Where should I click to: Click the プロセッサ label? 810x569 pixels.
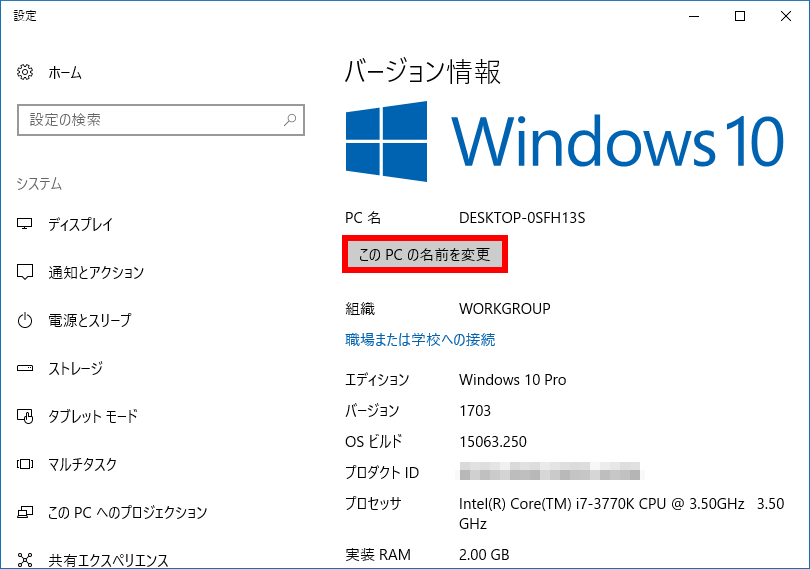373,503
